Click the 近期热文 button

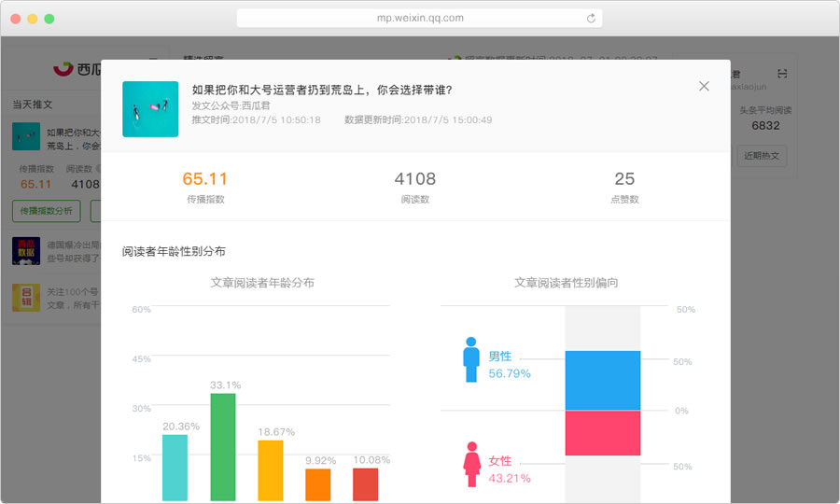[762, 155]
